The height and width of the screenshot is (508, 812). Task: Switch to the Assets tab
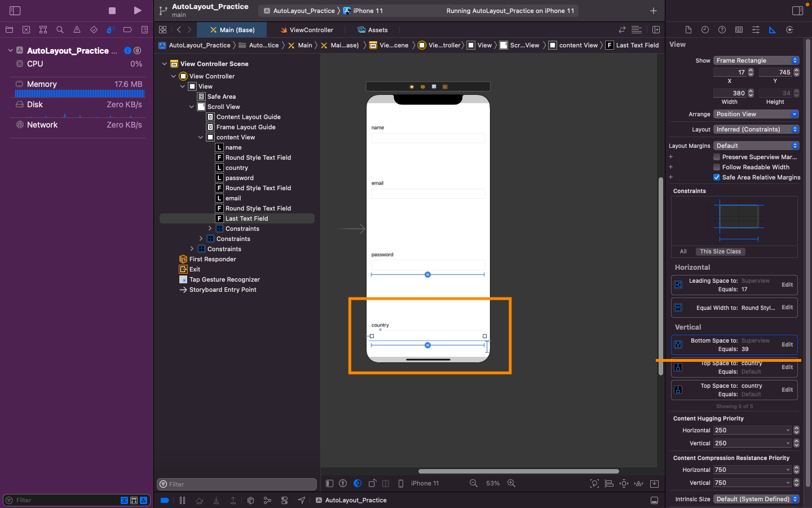click(377, 30)
